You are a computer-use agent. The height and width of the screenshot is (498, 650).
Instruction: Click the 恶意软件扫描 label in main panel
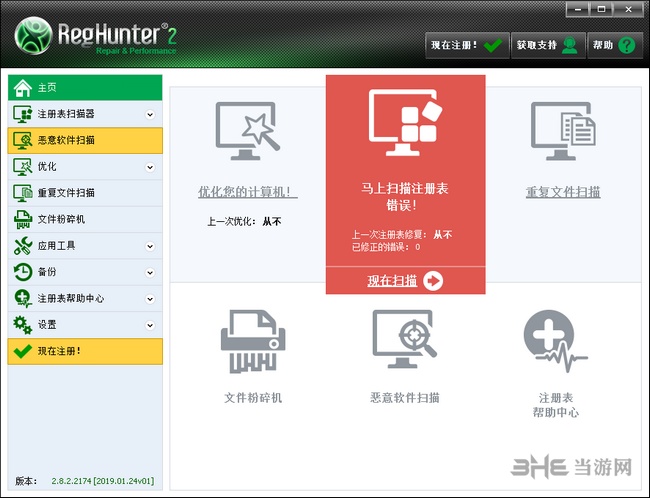(x=405, y=398)
